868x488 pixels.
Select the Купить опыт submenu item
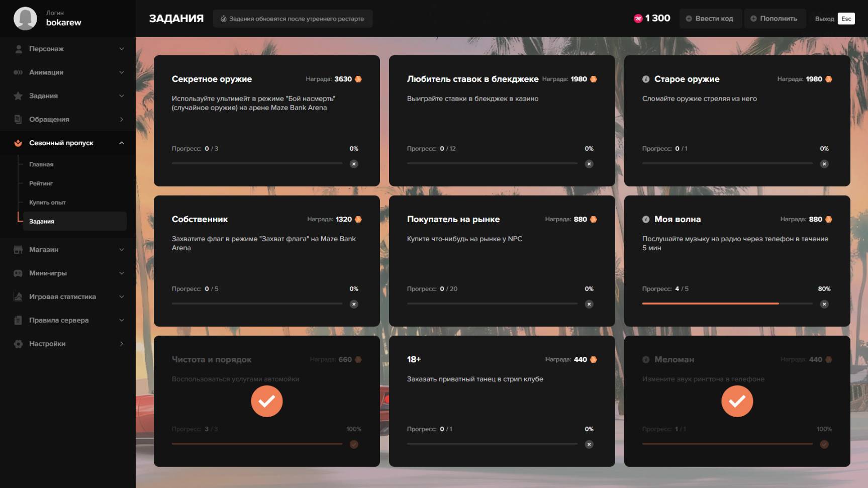coord(47,203)
